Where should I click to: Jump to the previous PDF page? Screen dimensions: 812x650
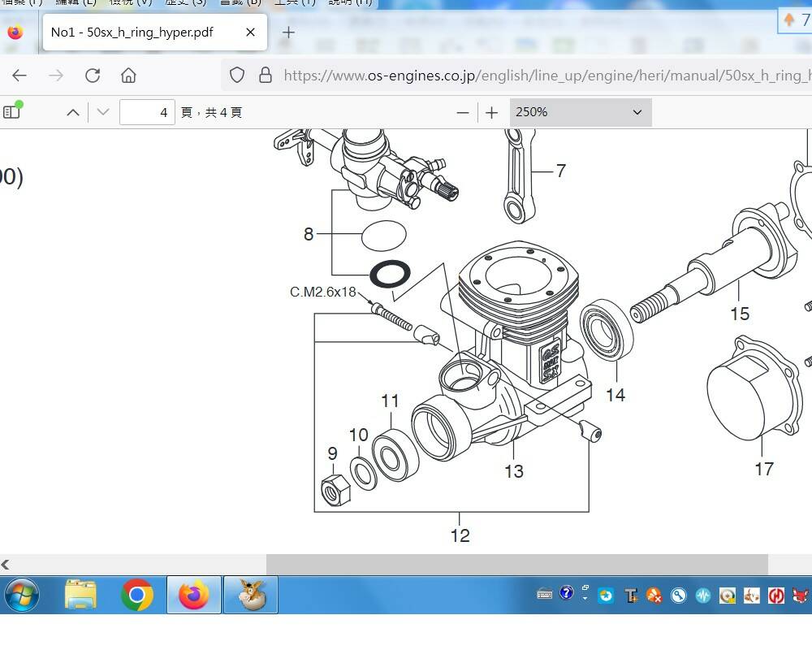tap(73, 112)
